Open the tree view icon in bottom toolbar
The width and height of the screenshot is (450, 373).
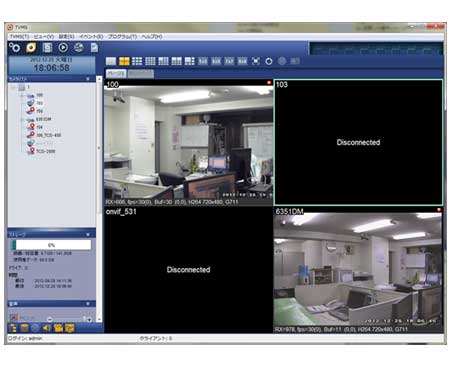13,328
